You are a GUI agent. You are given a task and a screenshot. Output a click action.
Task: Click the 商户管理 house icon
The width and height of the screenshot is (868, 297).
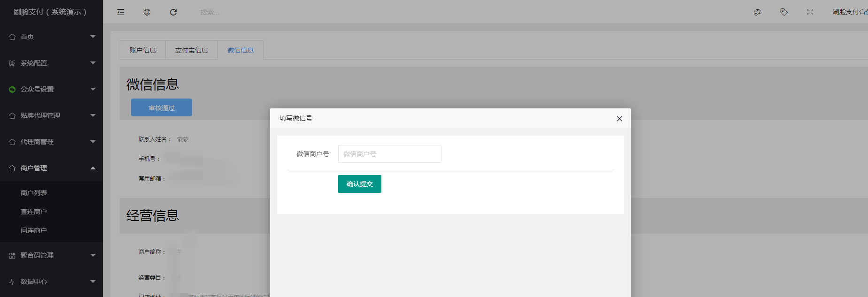pyautogui.click(x=12, y=168)
